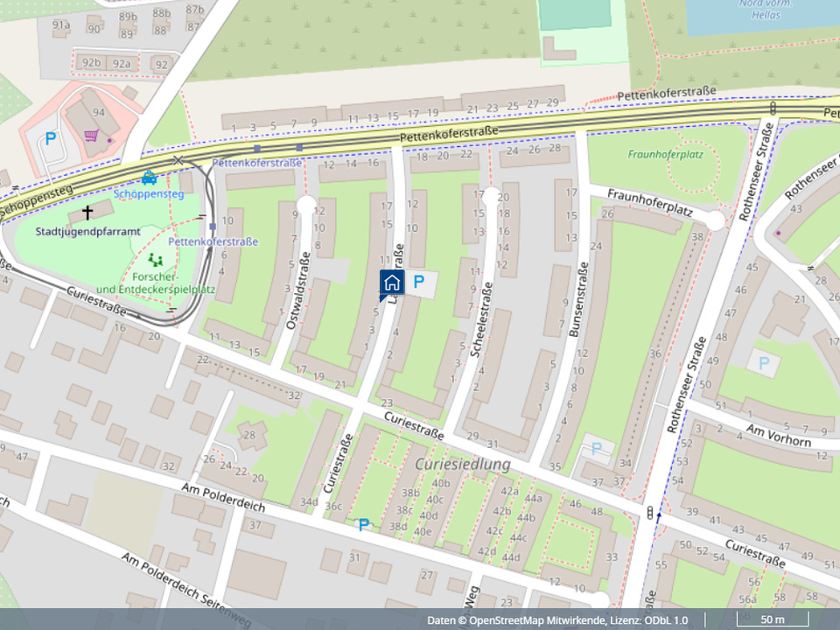Image resolution: width=840 pixels, height=630 pixels.
Task: Click the Curiesiedlung neighborhood label
Action: click(463, 464)
